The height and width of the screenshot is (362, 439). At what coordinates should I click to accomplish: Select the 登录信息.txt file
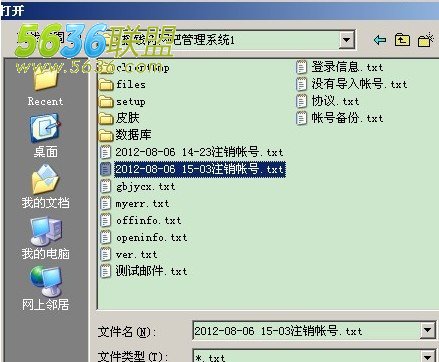[x=340, y=67]
